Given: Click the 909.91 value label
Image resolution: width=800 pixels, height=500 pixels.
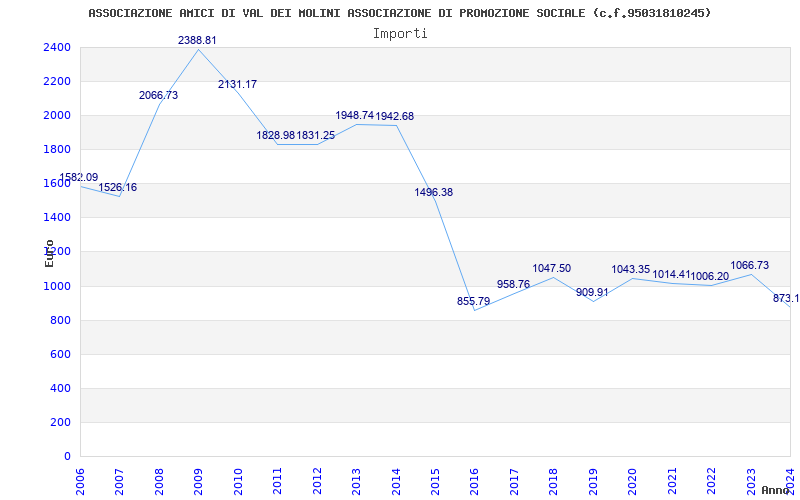Looking at the screenshot, I should tap(592, 293).
